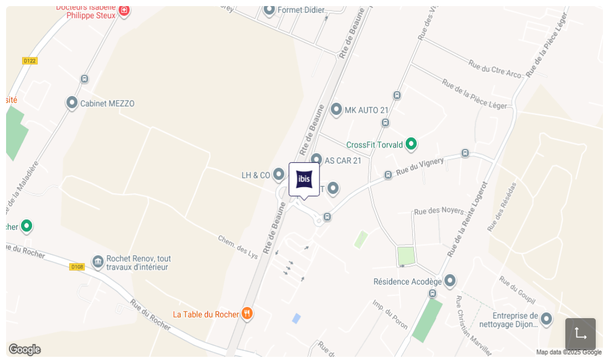Open La Table du Rocher restaurant icon

(247, 314)
